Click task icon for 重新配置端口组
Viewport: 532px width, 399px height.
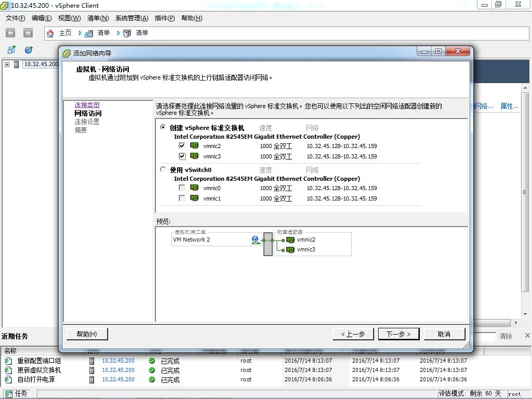[8, 361]
